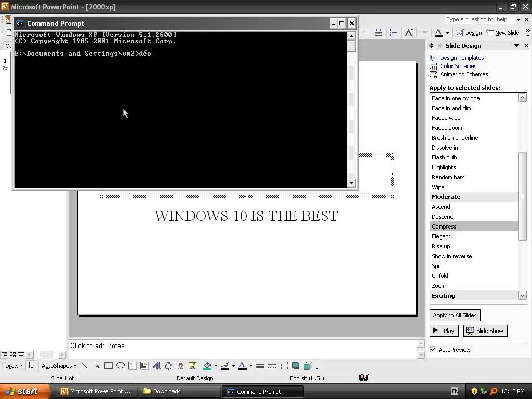This screenshot has width=532, height=399.
Task: Start Slide Show from current slide icon
Action: tap(21, 355)
